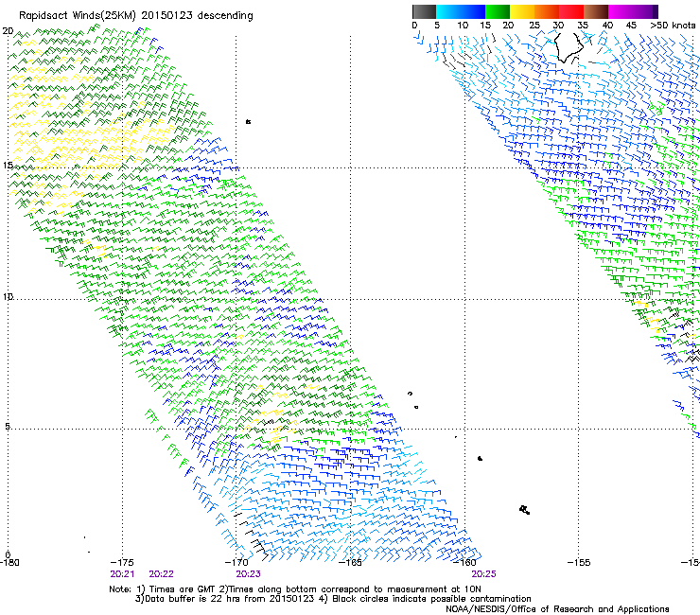Image resolution: width=700 pixels, height=615 pixels.
Task: Click the time label '20:22'
Action: coord(161,574)
